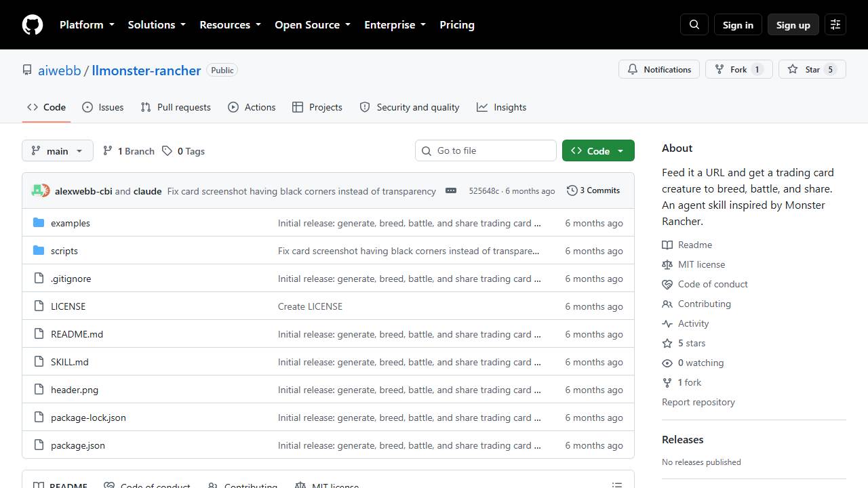Click the tags icon next to 0 Tags
This screenshot has width=868, height=488.
coord(167,151)
